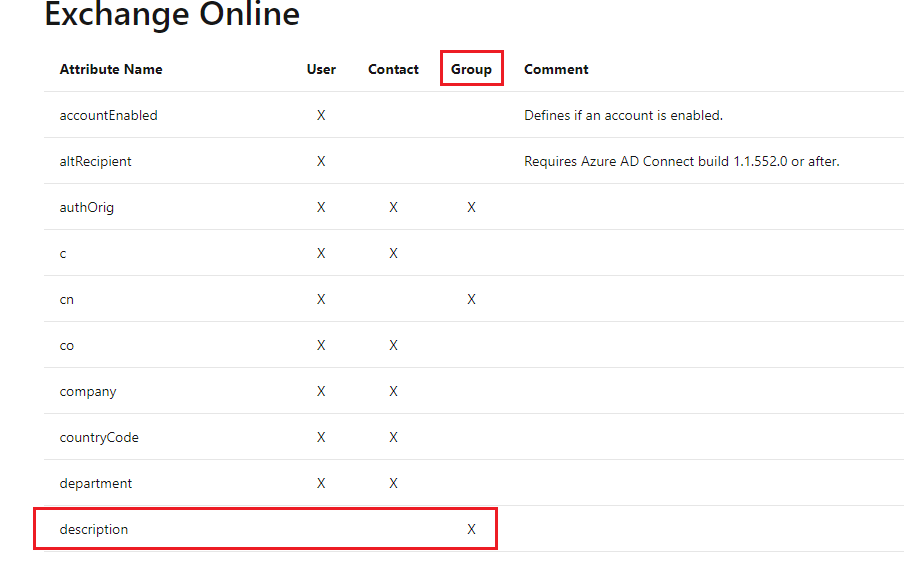Click the c attribute name
This screenshot has width=904, height=565.
pos(63,254)
